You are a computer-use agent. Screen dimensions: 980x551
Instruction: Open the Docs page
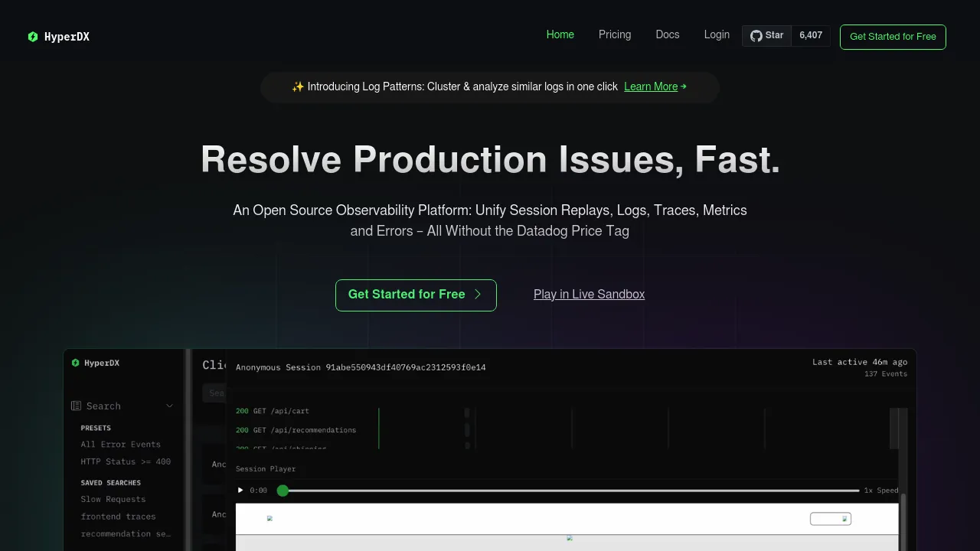coord(667,34)
